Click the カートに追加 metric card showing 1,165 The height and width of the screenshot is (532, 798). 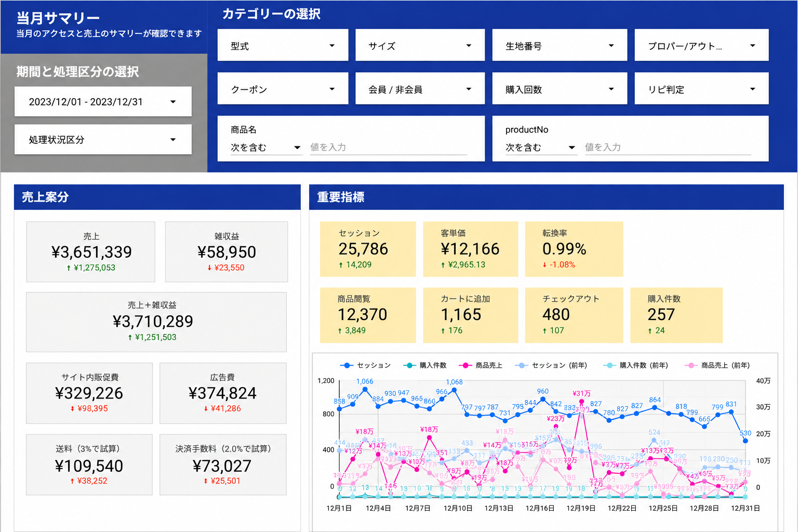point(471,315)
